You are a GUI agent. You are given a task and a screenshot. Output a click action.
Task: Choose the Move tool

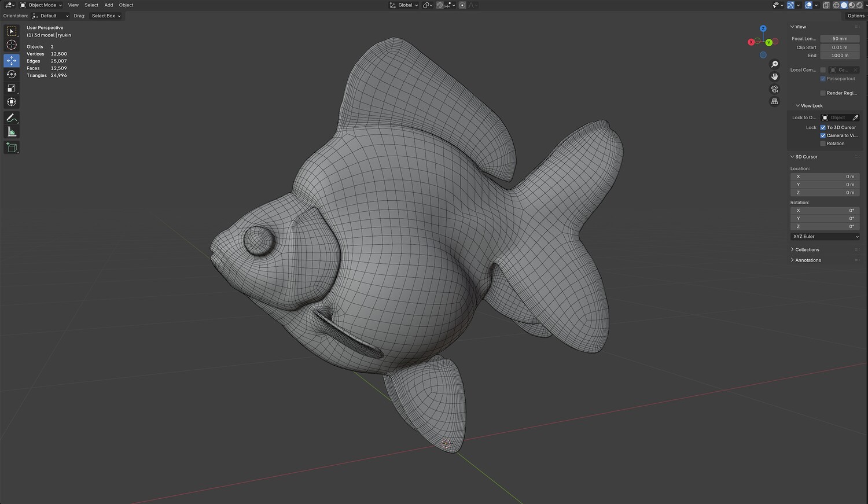click(12, 60)
